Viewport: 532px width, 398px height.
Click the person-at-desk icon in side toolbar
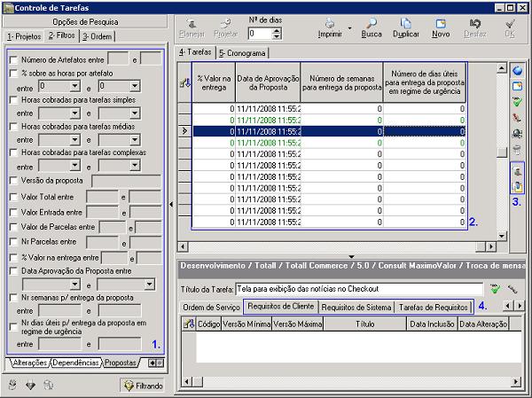517,171
